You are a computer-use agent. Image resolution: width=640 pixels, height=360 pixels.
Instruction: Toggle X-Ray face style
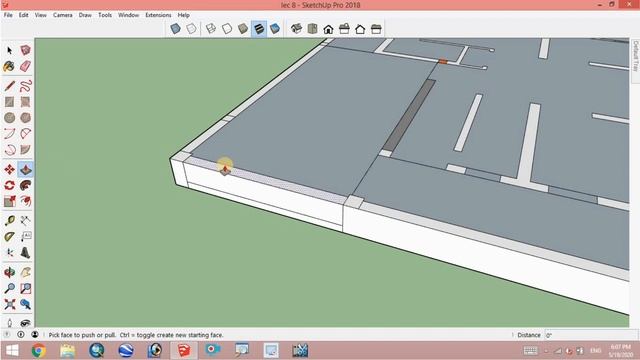coord(176,29)
